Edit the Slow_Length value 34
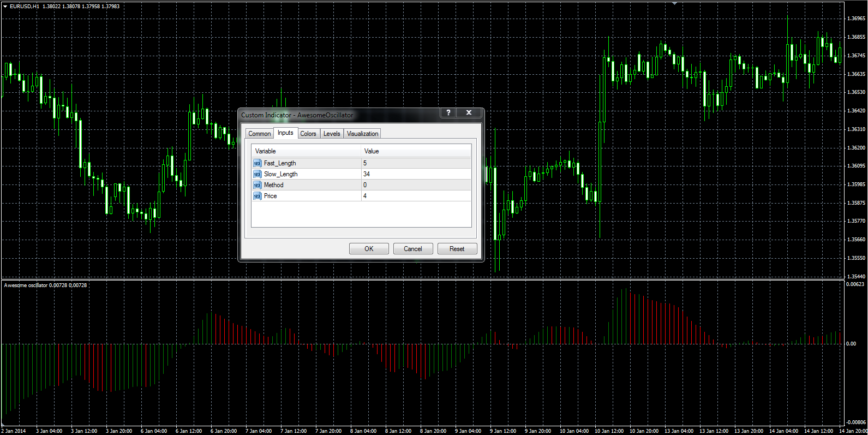The height and width of the screenshot is (435, 868). coord(416,174)
